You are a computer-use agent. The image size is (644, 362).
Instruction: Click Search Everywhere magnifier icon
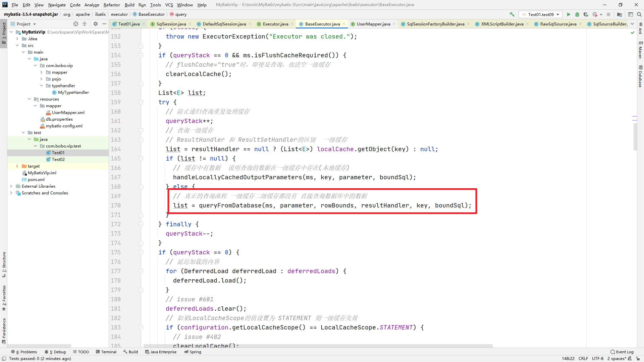pyautogui.click(x=639, y=14)
